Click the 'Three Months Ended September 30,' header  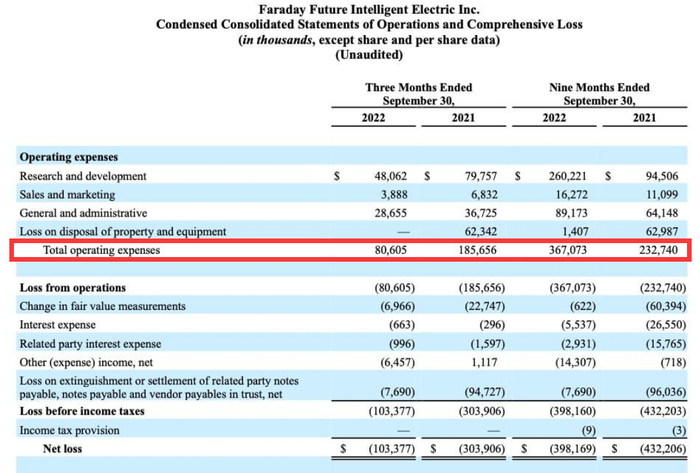point(419,94)
